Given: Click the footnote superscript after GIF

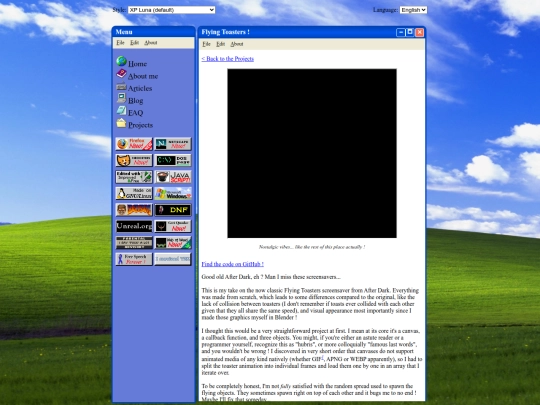Looking at the screenshot, I should [323, 357].
